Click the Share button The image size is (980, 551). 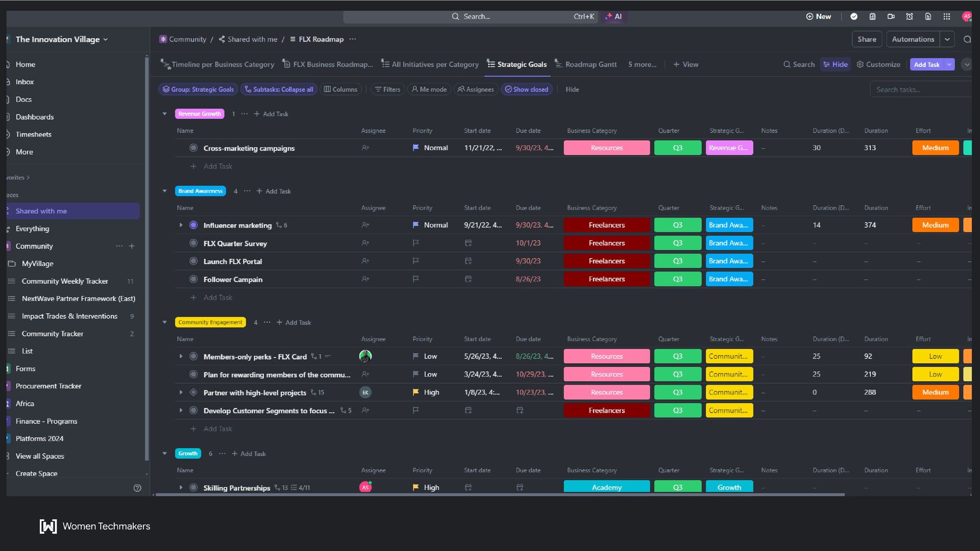tap(867, 39)
